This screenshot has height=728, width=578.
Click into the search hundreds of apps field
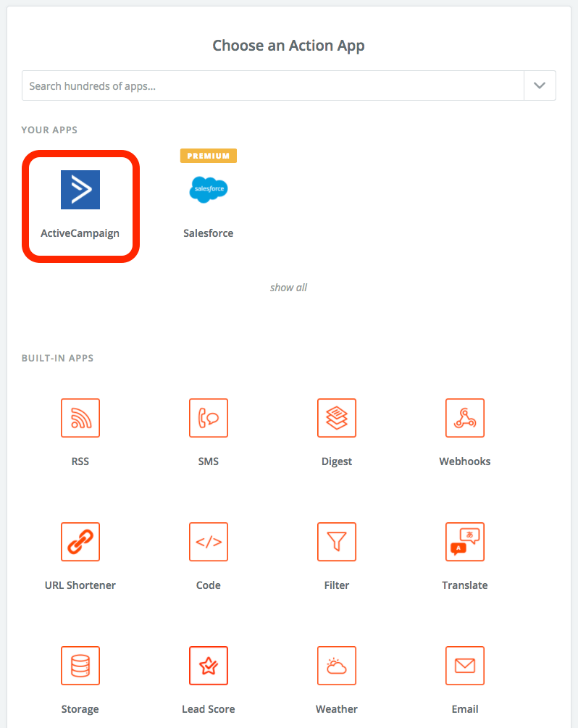coord(272,85)
